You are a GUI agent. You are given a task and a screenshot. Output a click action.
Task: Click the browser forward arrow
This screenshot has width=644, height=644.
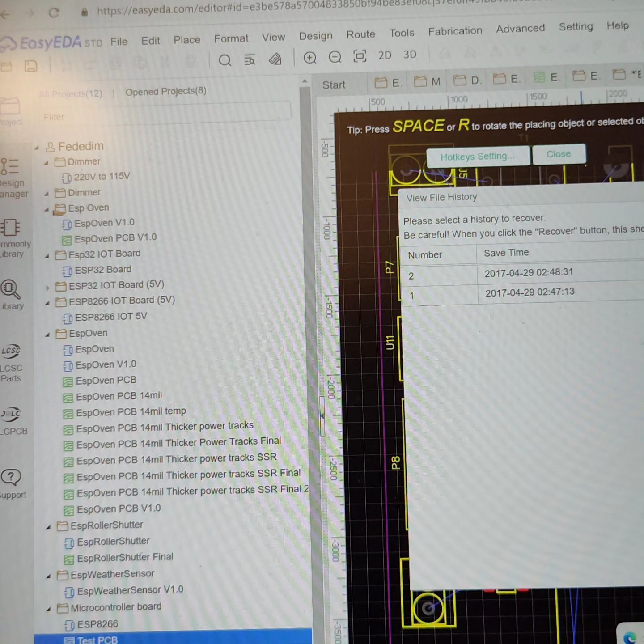click(30, 13)
